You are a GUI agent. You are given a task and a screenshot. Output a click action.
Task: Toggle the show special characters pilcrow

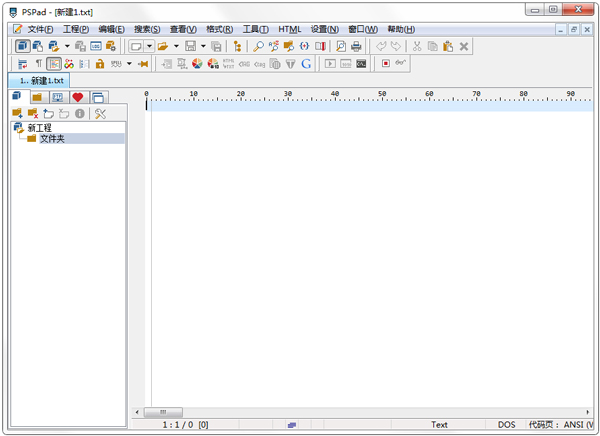tap(39, 64)
